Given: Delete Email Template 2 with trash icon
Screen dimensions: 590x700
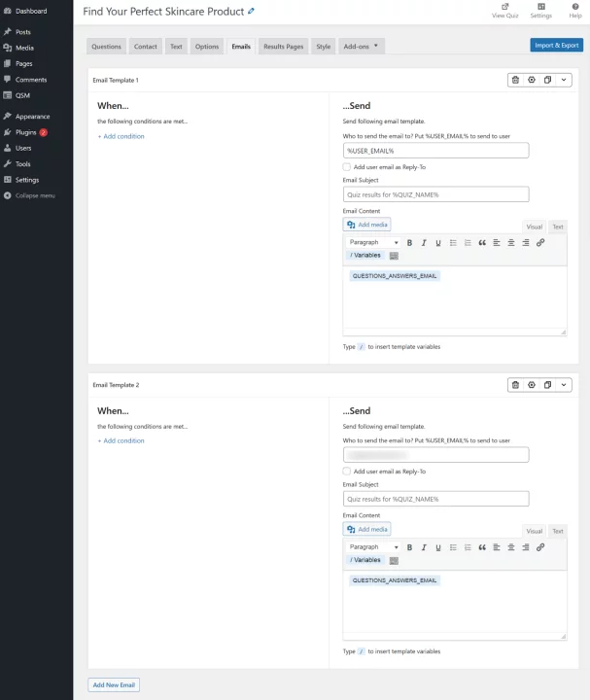Looking at the screenshot, I should [x=515, y=385].
